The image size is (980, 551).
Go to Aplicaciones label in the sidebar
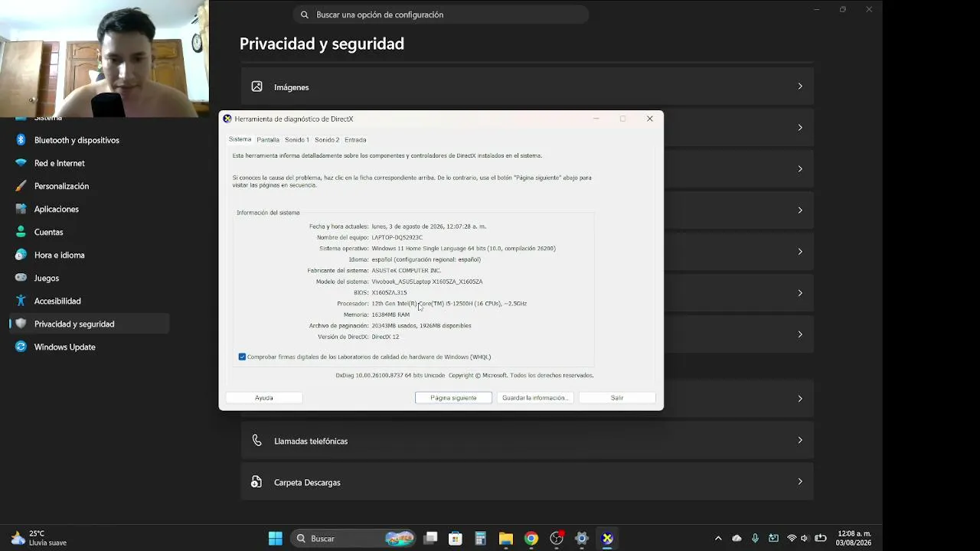tap(57, 209)
